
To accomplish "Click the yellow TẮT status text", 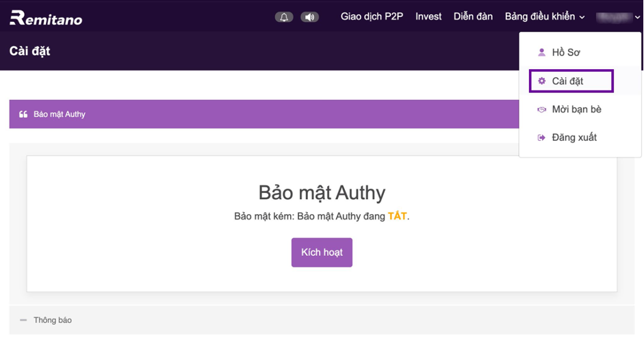I will (x=397, y=216).
